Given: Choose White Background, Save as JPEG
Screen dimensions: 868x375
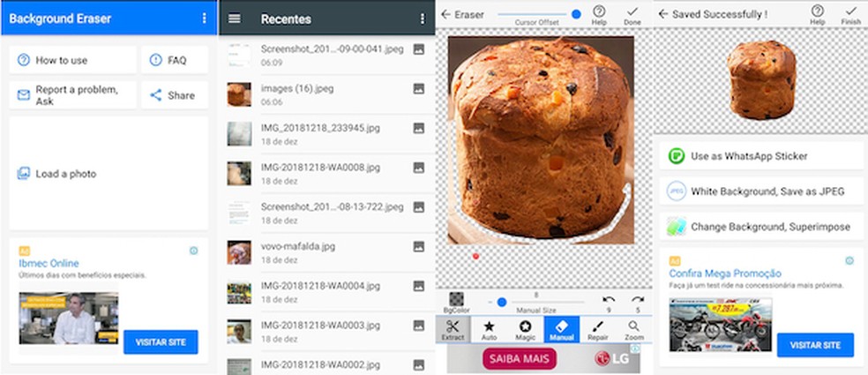Looking at the screenshot, I should click(x=761, y=191).
